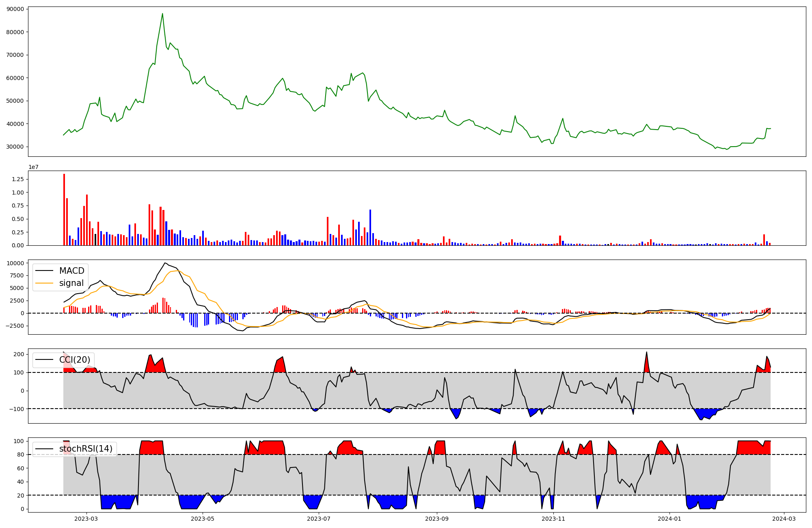Click the 10000 tick on MACD axis
Screen dimensions: 812x528
point(15,263)
